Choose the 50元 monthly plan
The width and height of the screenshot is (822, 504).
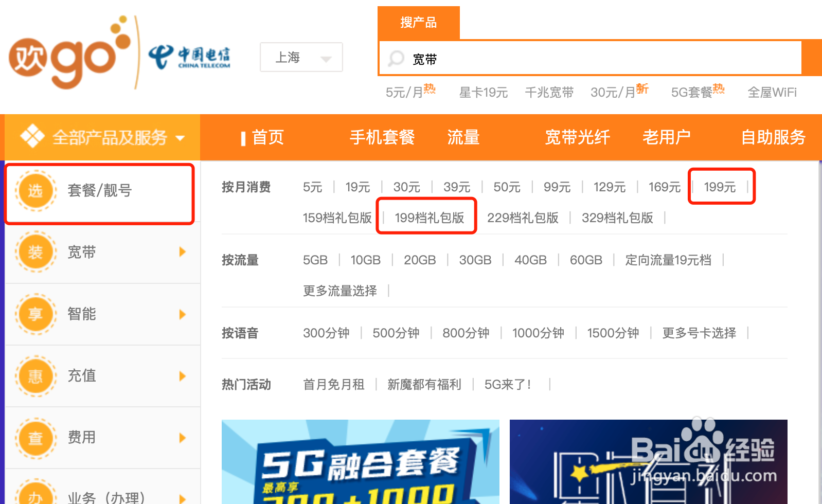507,187
